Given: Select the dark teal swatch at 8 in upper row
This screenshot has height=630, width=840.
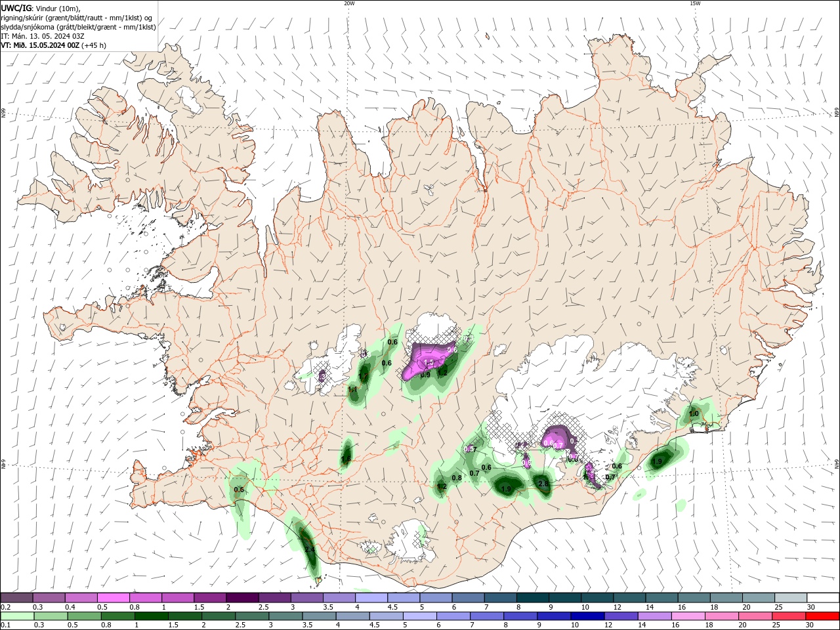Looking at the screenshot, I should (x=533, y=598).
